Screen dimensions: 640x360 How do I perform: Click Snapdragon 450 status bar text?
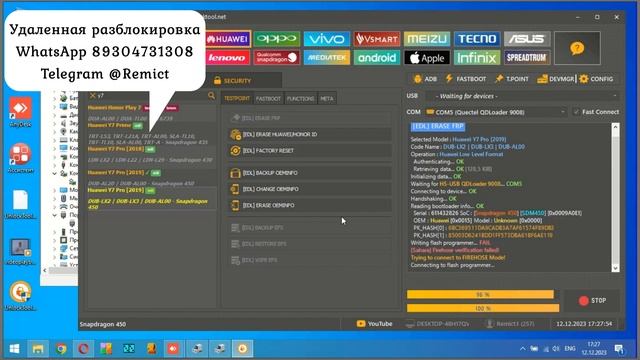click(103, 324)
